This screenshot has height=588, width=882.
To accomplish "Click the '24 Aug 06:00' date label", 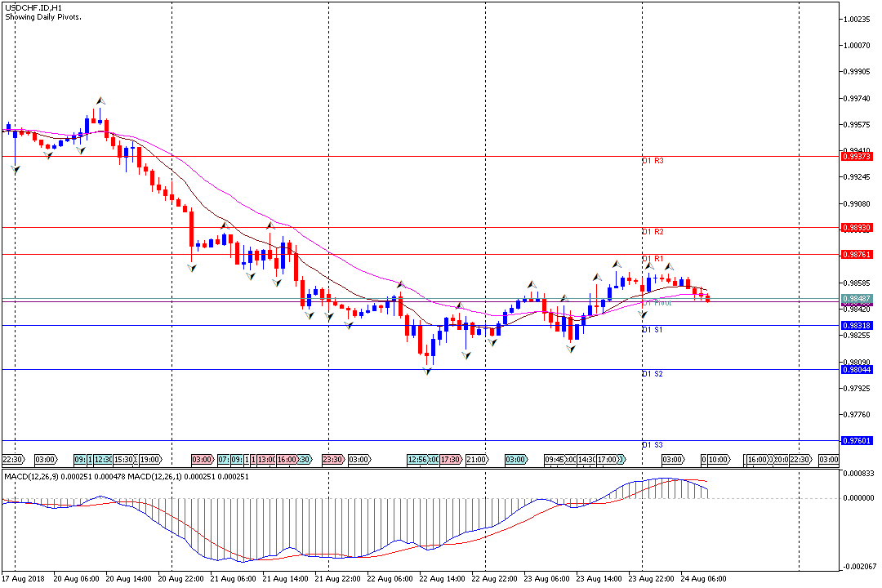I will click(x=704, y=578).
